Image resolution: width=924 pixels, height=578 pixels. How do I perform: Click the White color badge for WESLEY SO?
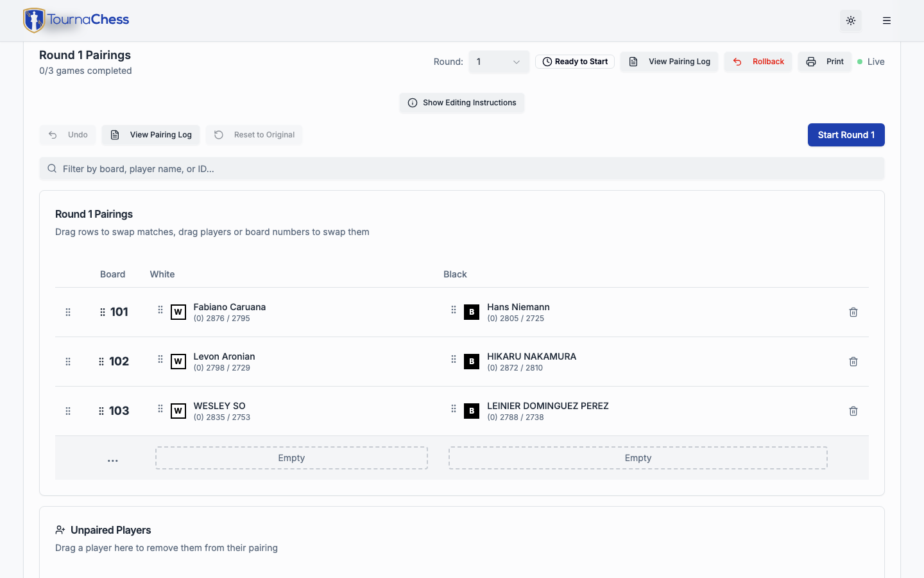[x=178, y=411]
